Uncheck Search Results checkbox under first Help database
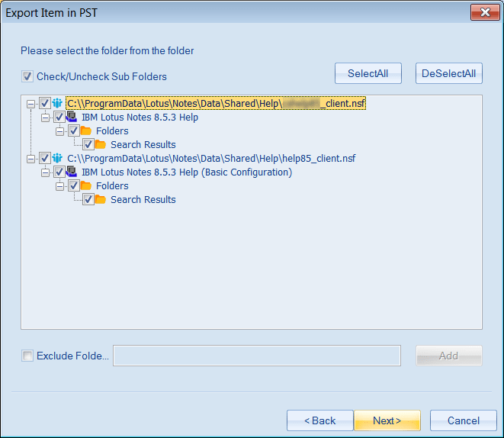504x438 pixels. point(88,145)
